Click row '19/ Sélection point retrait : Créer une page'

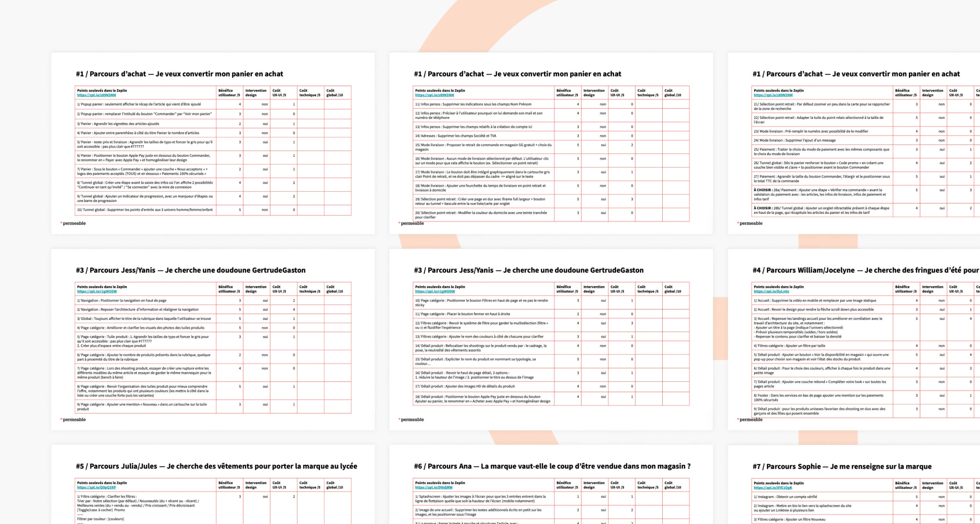coord(551,202)
